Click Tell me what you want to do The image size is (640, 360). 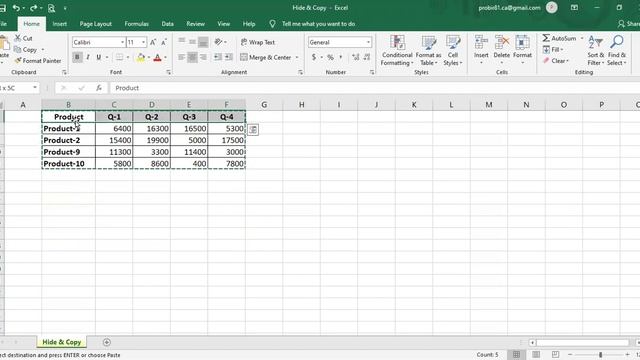click(x=318, y=24)
